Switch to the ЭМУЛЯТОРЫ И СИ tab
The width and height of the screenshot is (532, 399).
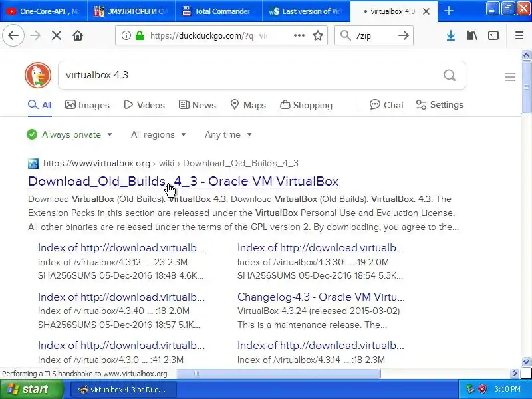click(131, 11)
